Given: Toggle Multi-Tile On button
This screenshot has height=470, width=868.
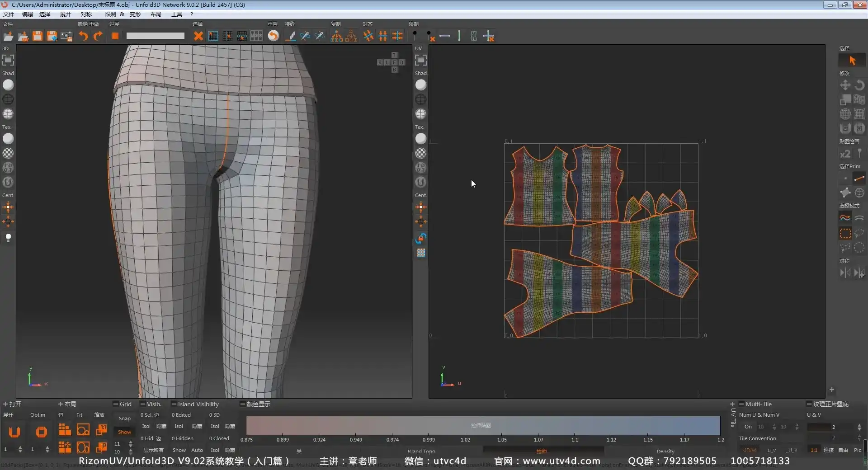Looking at the screenshot, I should [748, 427].
